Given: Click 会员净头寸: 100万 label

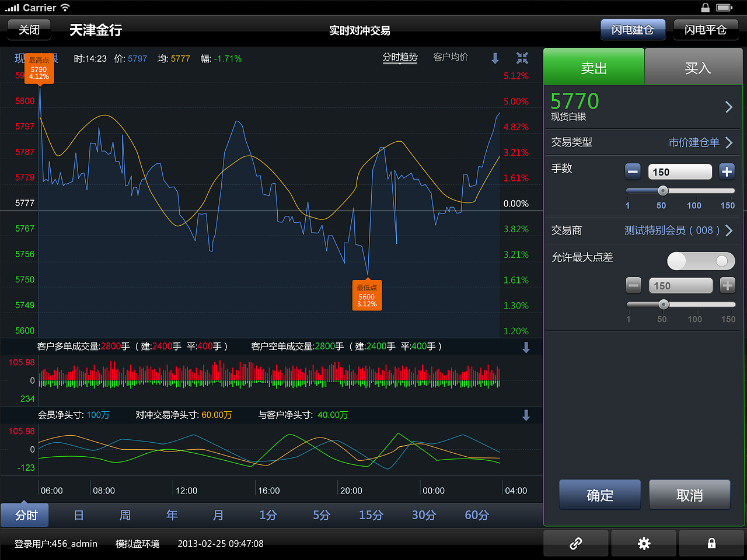Looking at the screenshot, I should pyautogui.click(x=74, y=415).
